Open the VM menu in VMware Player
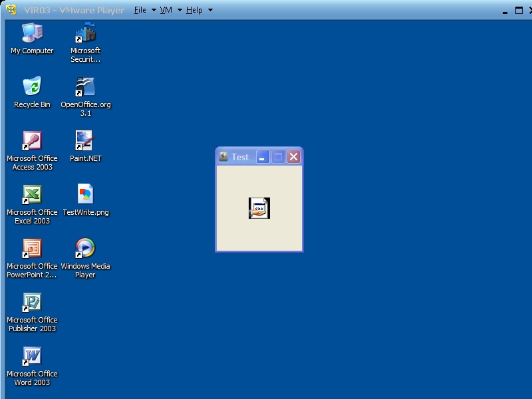 click(x=166, y=10)
